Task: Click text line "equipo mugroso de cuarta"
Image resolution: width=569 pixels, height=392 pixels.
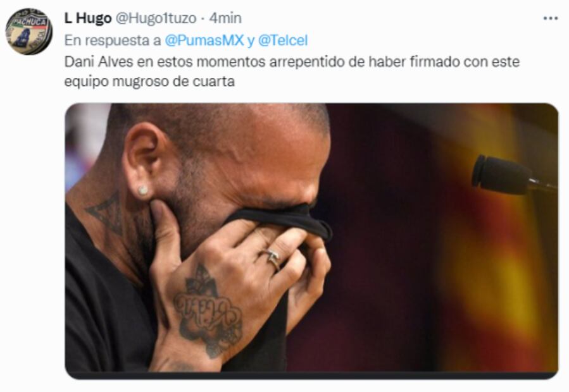Action: (149, 81)
